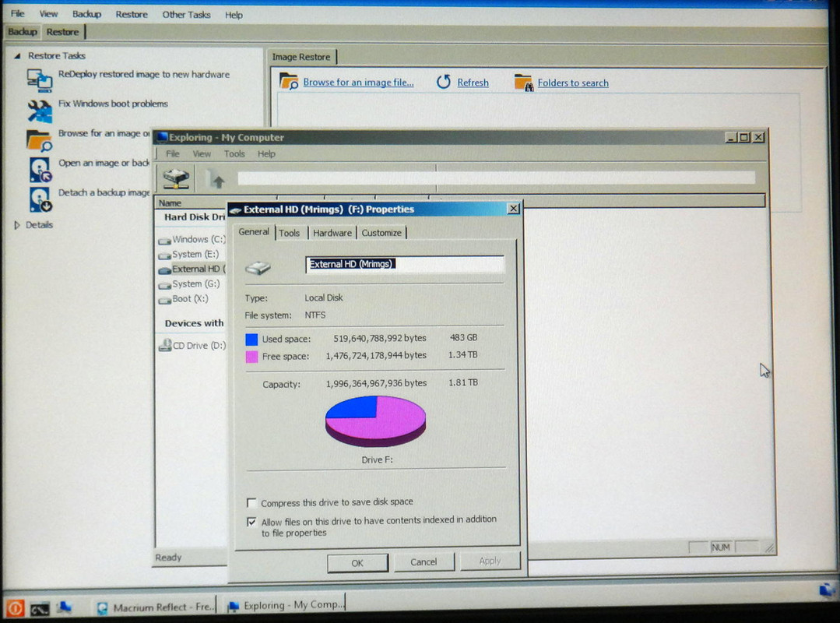Click the red power icon on taskbar
840x623 pixels.
[15, 608]
